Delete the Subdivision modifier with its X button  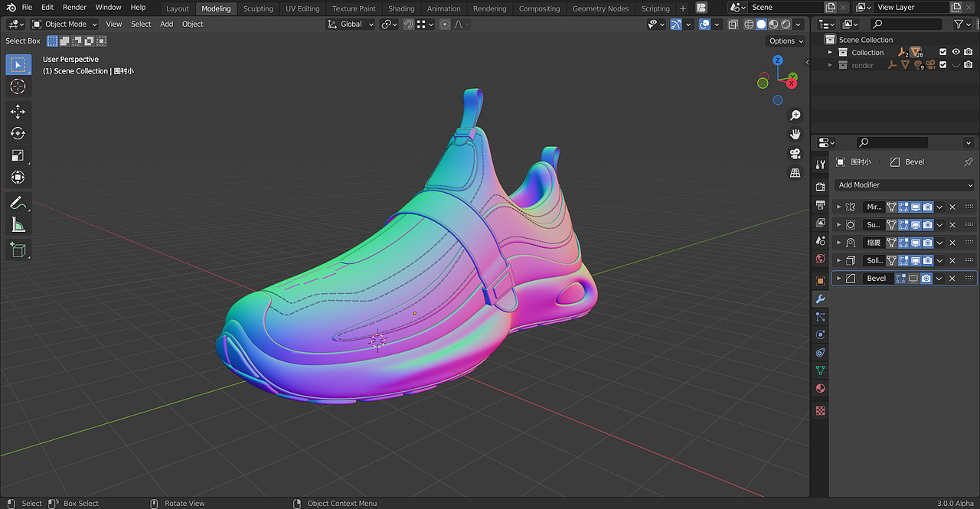(x=952, y=224)
